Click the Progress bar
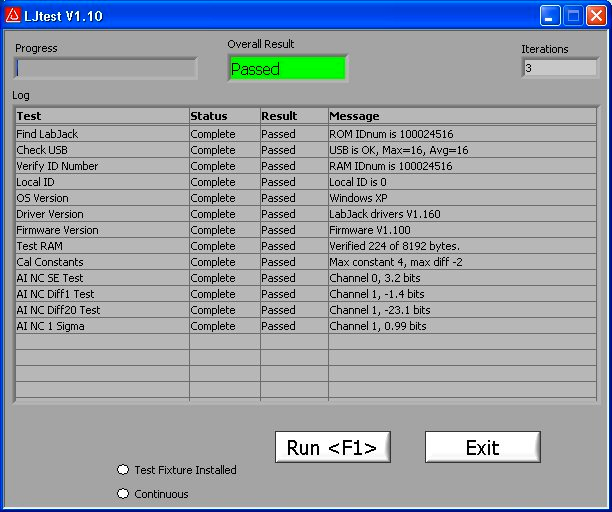The height and width of the screenshot is (512, 612). (106, 69)
